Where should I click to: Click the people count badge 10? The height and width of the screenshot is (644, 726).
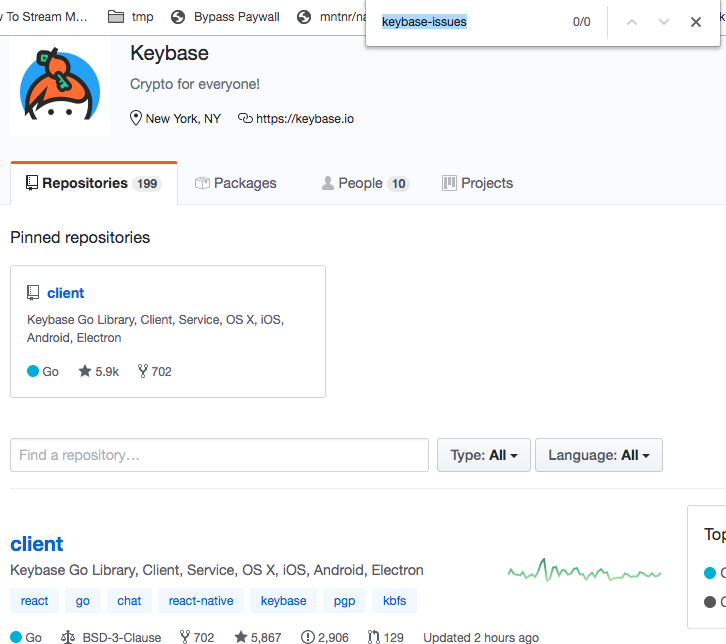pyautogui.click(x=398, y=184)
